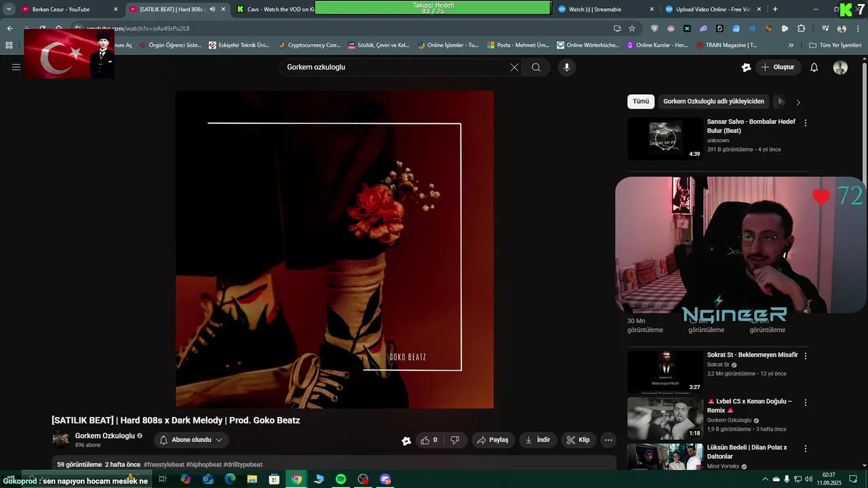The width and height of the screenshot is (868, 488).
Task: Click the #freestylebeat hashtag
Action: click(164, 465)
